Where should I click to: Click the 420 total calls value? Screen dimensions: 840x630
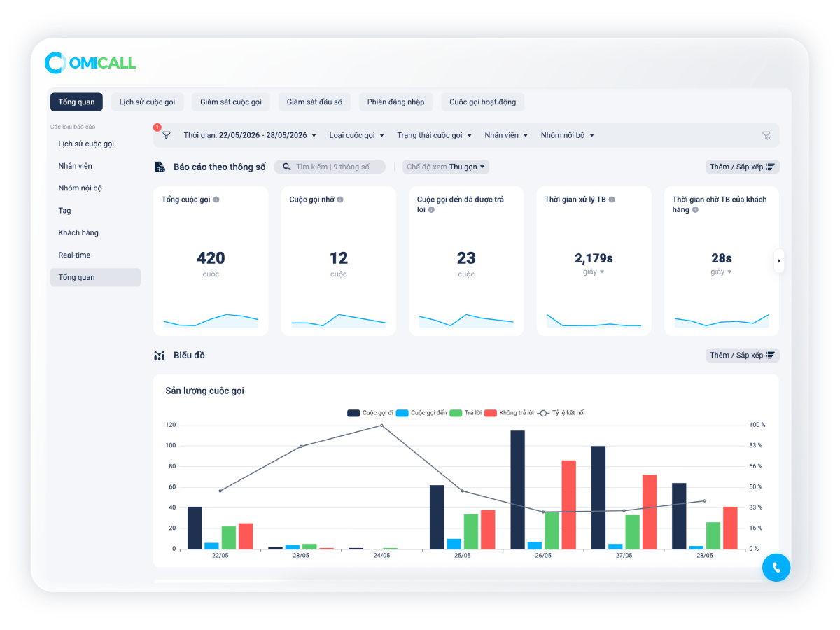coord(211,258)
